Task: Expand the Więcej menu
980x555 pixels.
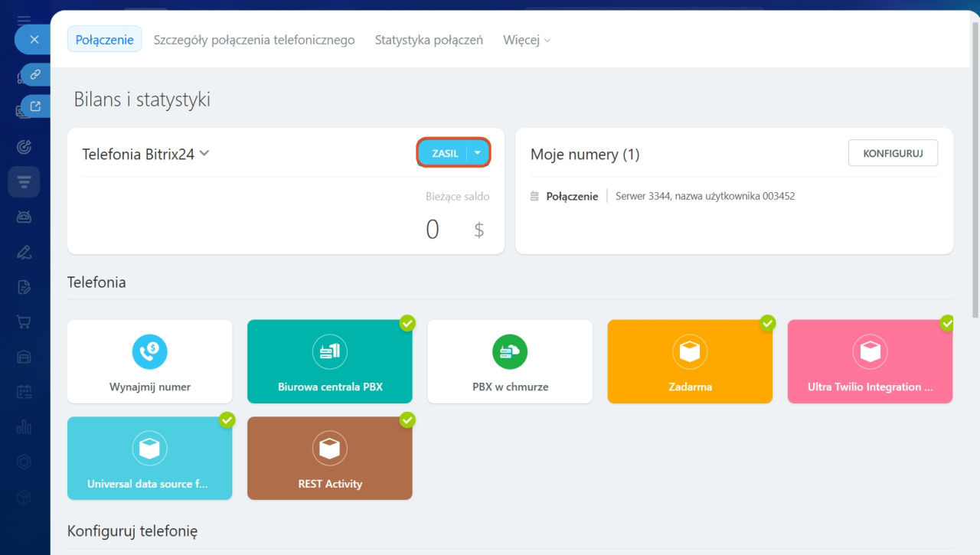Action: click(527, 40)
